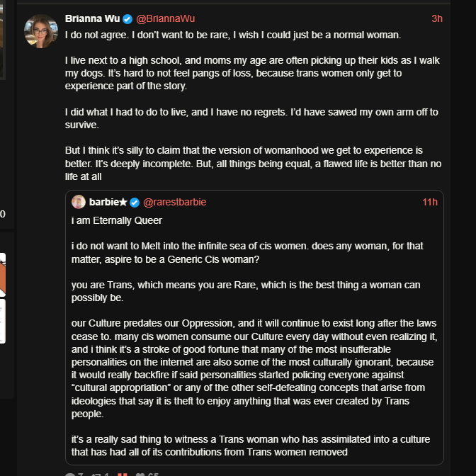Image resolution: width=476 pixels, height=476 pixels.
Task: Open the 3h timestamp permalink
Action: [x=437, y=19]
